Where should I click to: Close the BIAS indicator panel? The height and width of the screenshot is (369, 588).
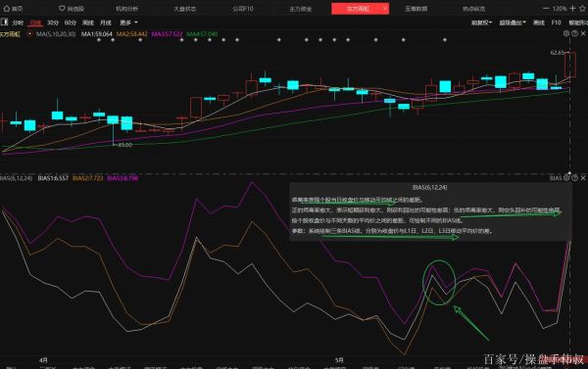tap(583, 177)
